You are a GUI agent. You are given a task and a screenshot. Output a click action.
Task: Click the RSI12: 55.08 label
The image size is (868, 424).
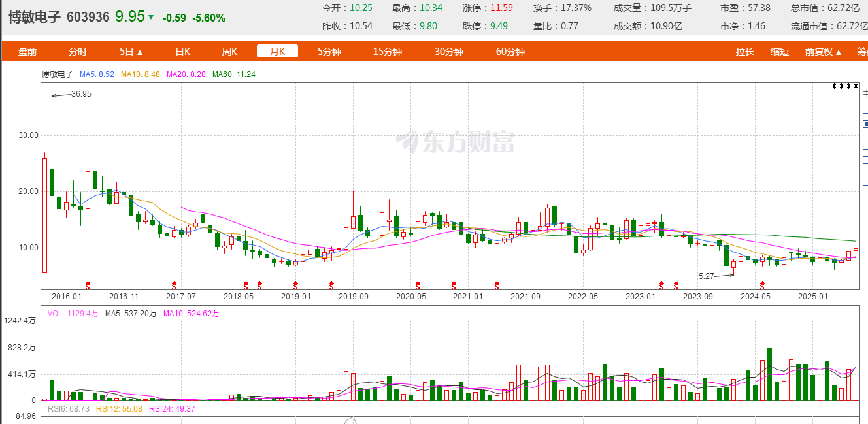(x=119, y=409)
